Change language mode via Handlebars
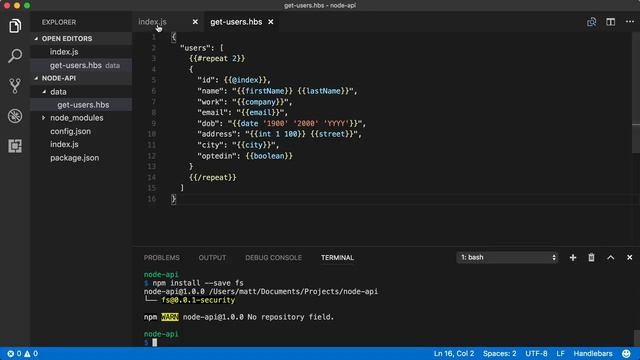 tap(593, 353)
